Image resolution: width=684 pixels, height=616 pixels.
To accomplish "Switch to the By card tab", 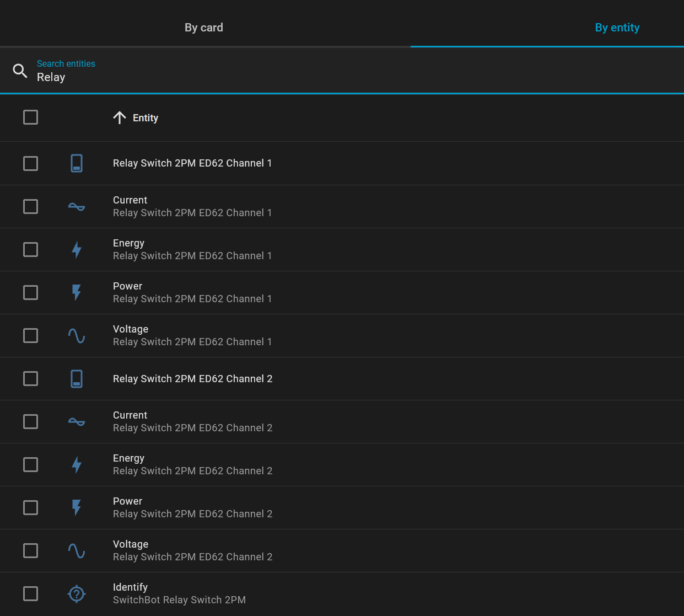I will tap(204, 28).
